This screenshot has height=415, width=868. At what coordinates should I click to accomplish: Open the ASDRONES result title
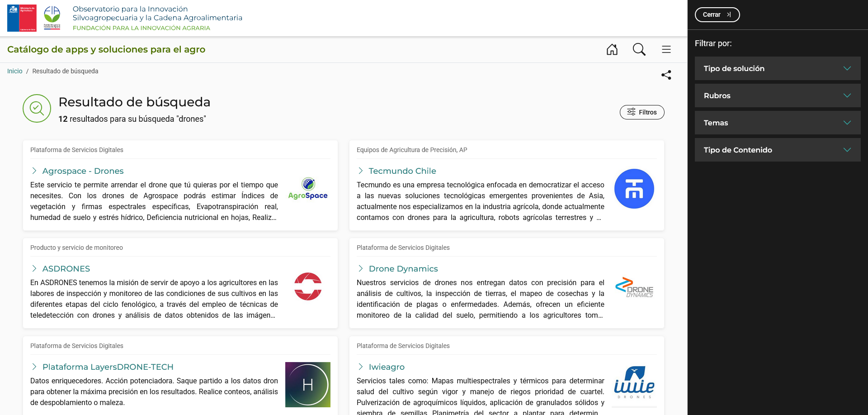coord(66,269)
